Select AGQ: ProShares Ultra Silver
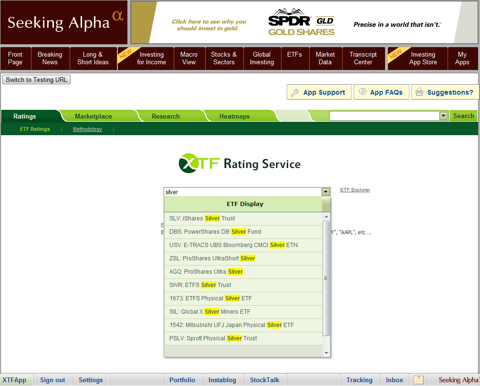 click(x=243, y=272)
